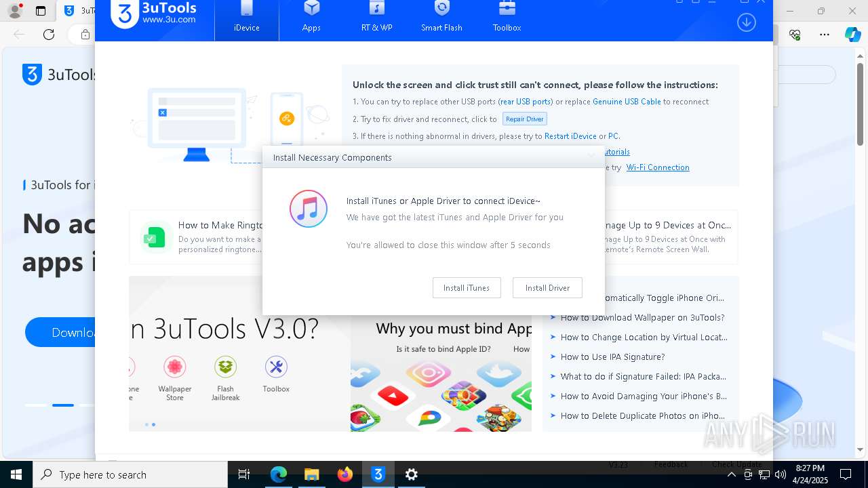This screenshot has height=488, width=868.
Task: Click the Feedback link in 3uTools footer
Action: pyautogui.click(x=671, y=464)
